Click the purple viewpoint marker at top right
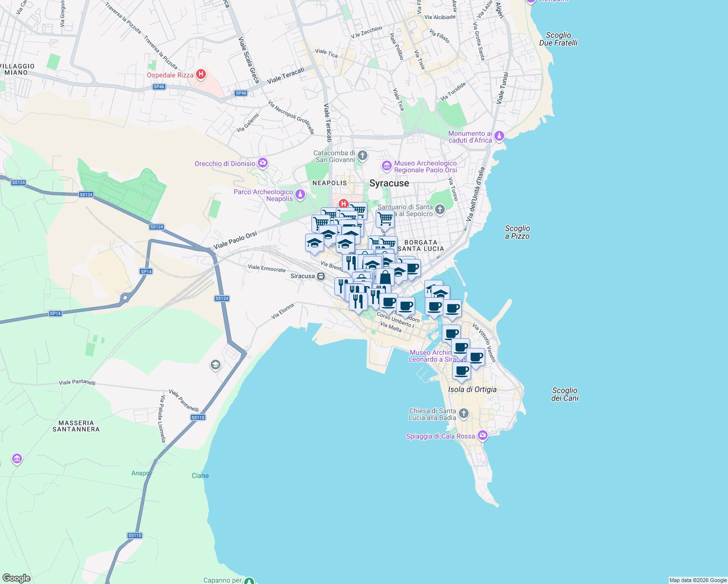This screenshot has width=728, height=584. [x=531, y=1]
